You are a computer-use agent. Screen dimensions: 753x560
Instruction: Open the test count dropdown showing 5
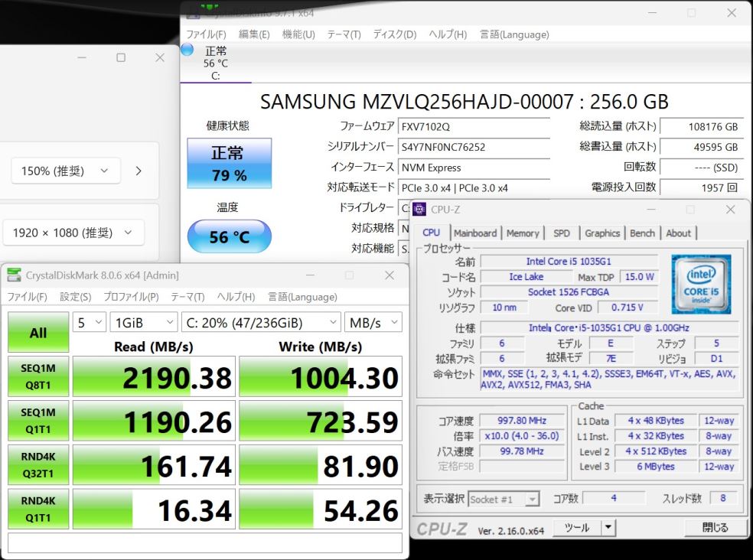point(89,323)
